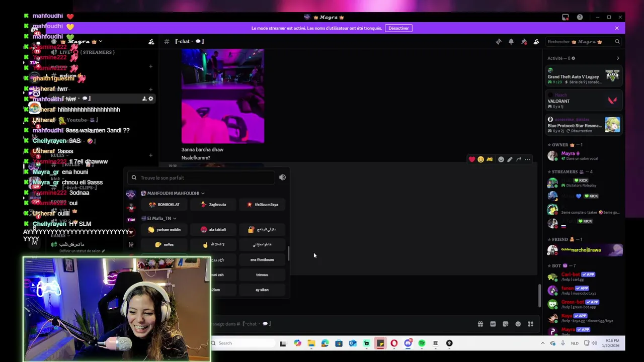Click the soundboard panel scrollbar
This screenshot has width=644, height=362.
288,253
